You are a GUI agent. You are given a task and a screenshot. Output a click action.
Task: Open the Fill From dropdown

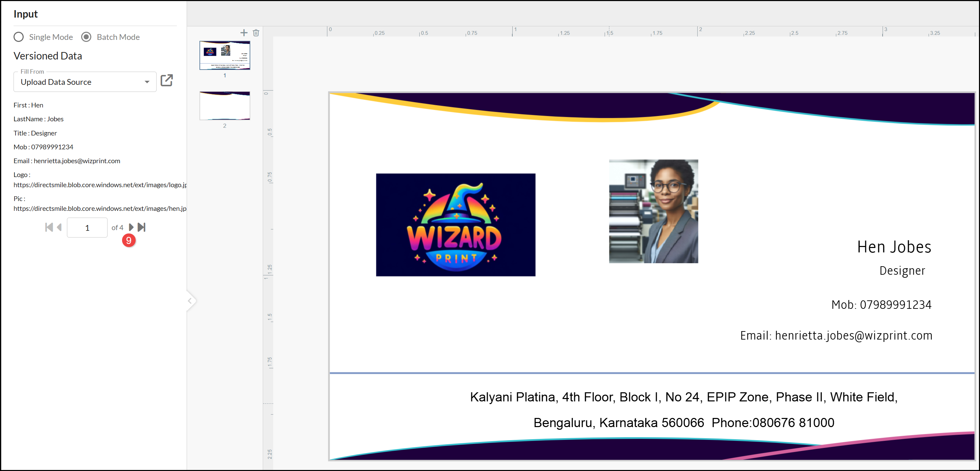pos(85,82)
